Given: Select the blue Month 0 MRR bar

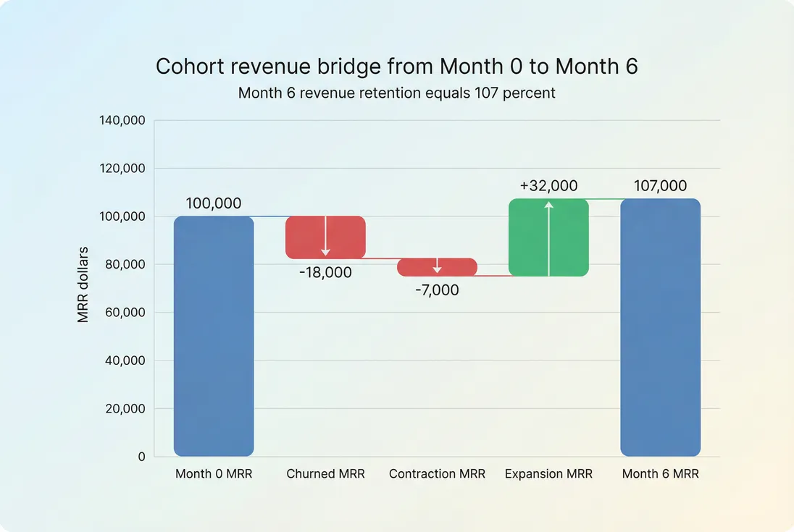Looking at the screenshot, I should (x=214, y=337).
